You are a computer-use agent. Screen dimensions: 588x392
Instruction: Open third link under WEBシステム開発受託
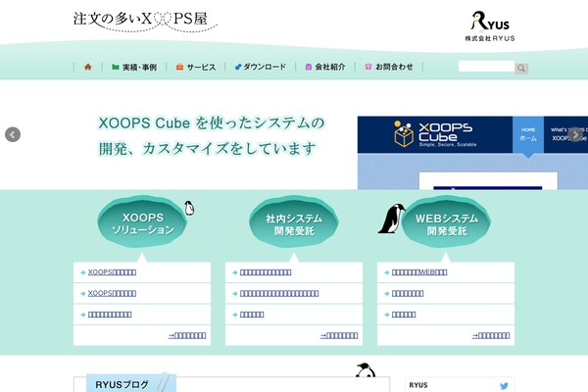404,315
